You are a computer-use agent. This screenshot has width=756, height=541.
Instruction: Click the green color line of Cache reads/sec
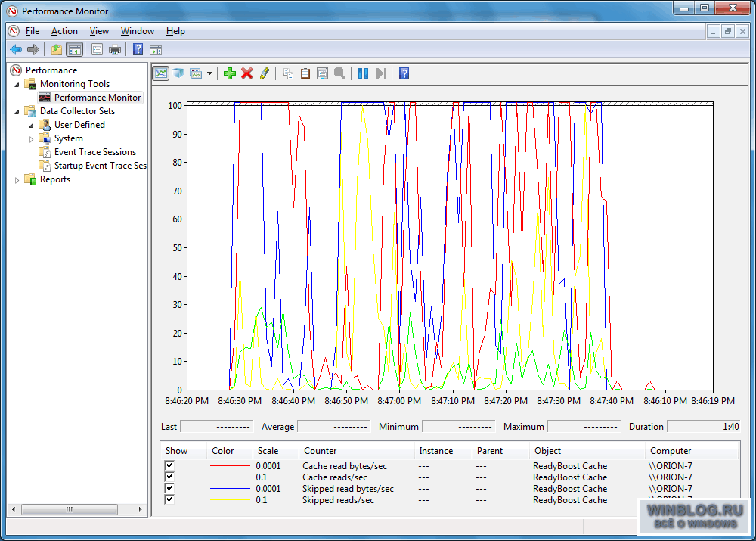coord(230,477)
